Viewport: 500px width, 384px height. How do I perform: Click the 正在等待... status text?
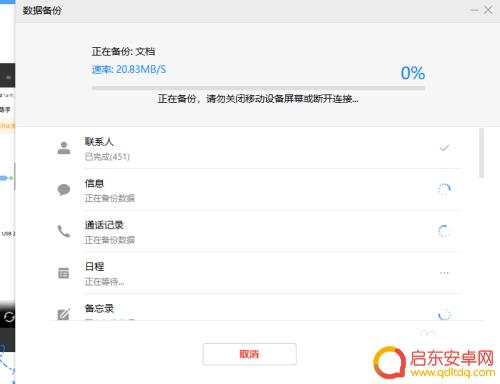pyautogui.click(x=104, y=282)
